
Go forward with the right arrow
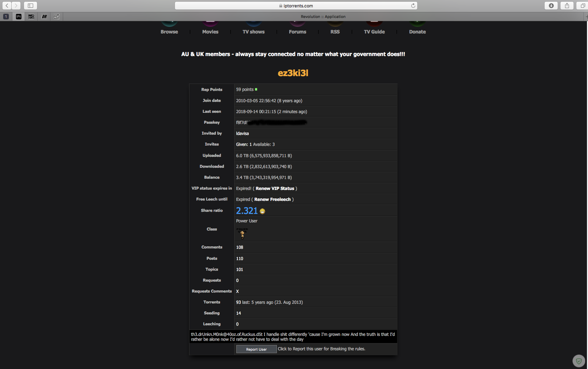pyautogui.click(x=16, y=6)
